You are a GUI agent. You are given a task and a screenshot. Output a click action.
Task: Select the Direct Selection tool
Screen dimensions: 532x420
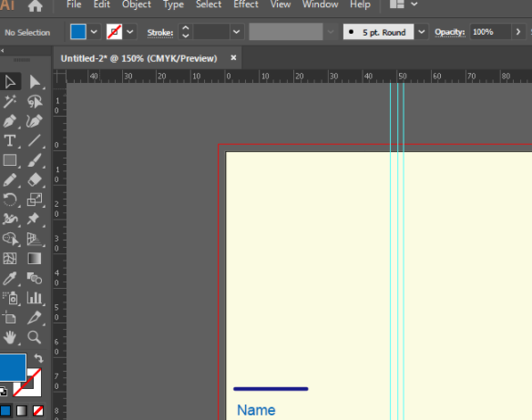(x=35, y=82)
